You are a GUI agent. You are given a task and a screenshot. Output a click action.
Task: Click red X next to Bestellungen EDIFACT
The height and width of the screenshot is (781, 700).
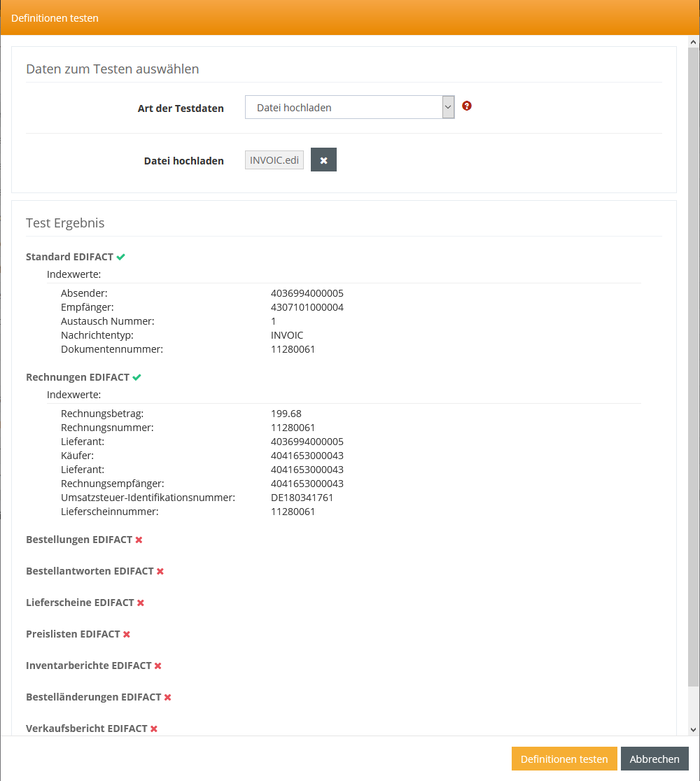[x=139, y=540]
